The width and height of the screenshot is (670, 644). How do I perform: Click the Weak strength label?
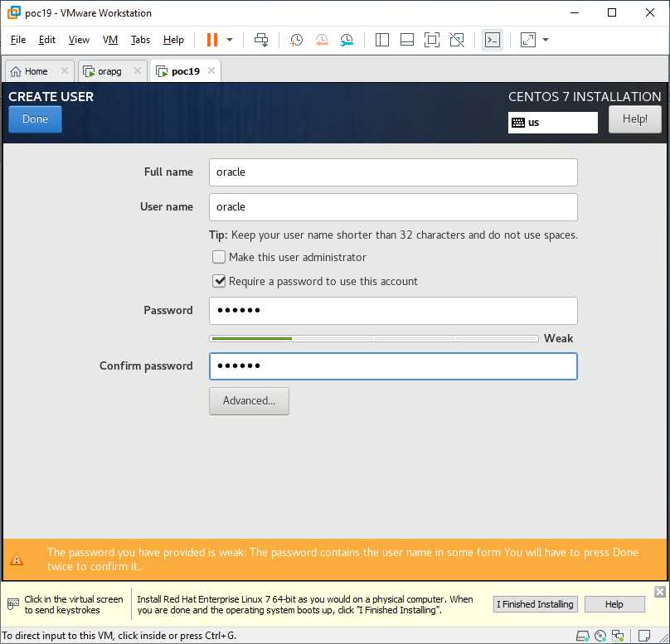[558, 338]
